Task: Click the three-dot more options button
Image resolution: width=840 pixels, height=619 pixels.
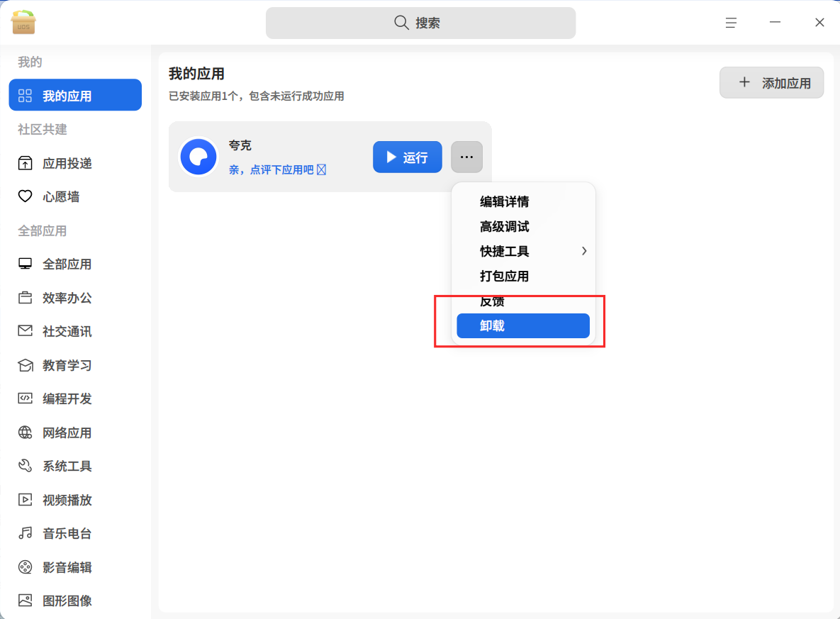Action: click(x=466, y=157)
